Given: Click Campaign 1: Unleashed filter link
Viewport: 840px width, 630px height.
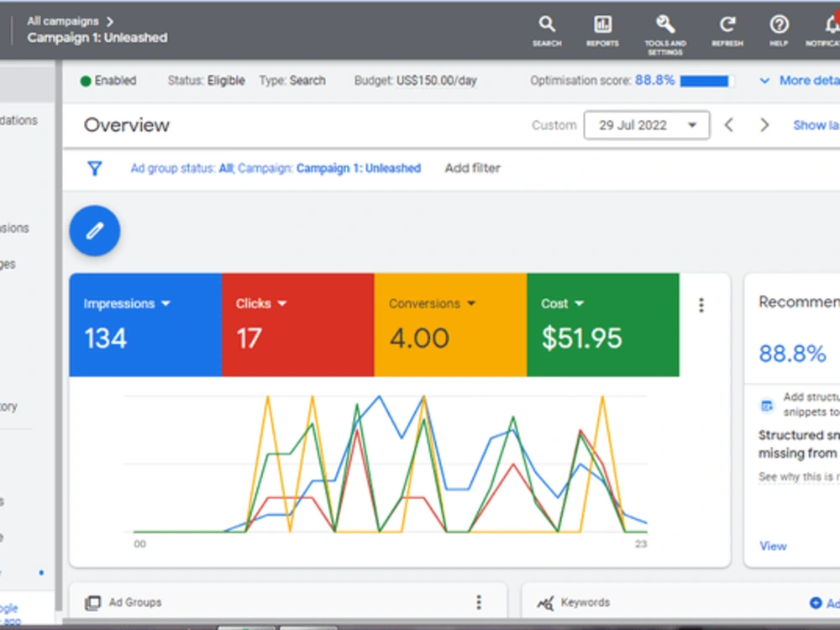Looking at the screenshot, I should click(359, 168).
